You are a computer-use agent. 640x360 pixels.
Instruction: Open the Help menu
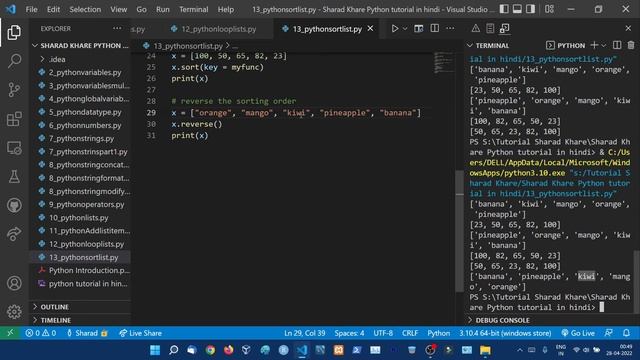[x=226, y=9]
